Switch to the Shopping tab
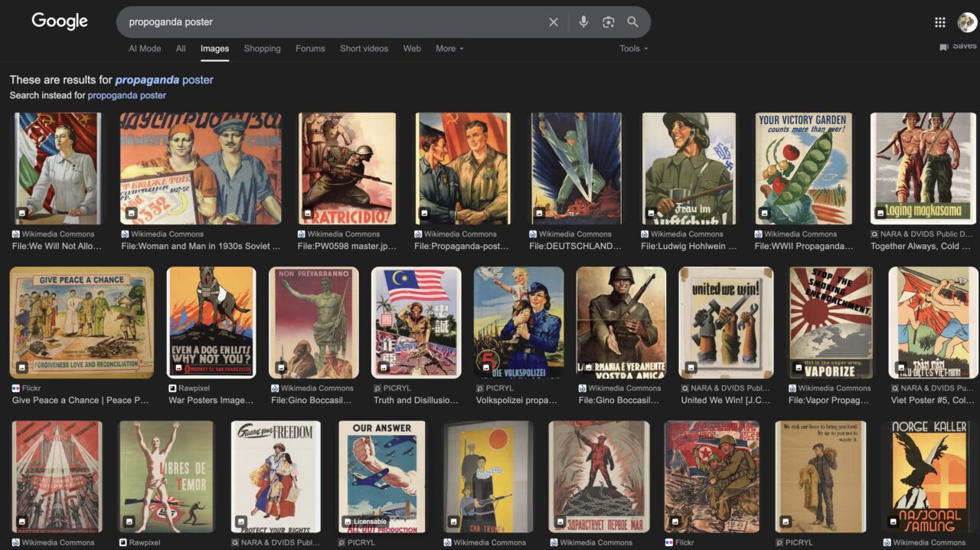Viewport: 980px width, 550px height. click(x=262, y=48)
